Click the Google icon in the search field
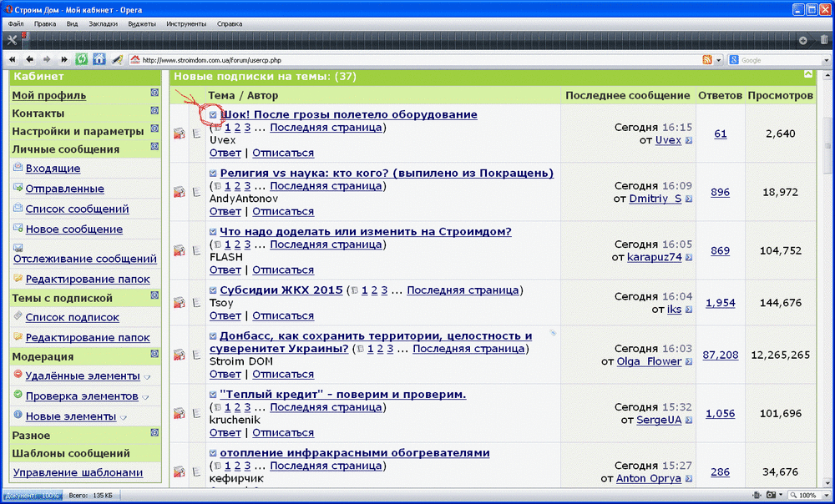This screenshot has height=504, width=835. (x=734, y=59)
